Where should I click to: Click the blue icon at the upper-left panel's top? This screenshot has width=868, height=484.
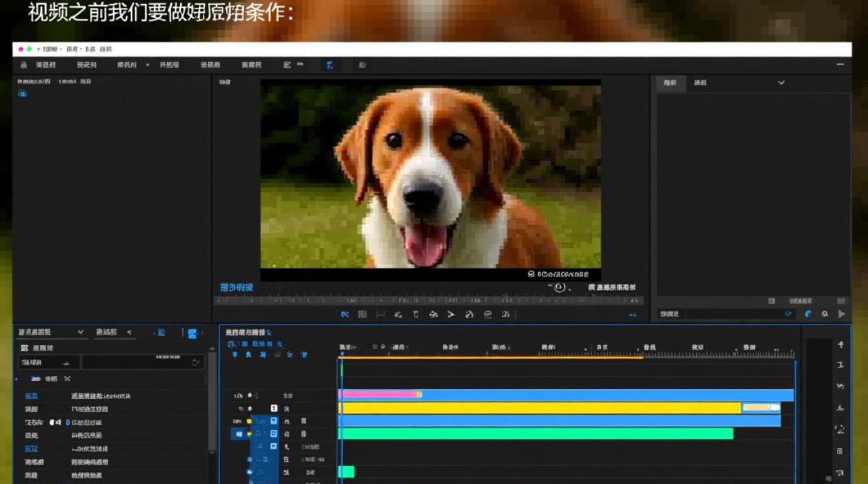tap(23, 94)
